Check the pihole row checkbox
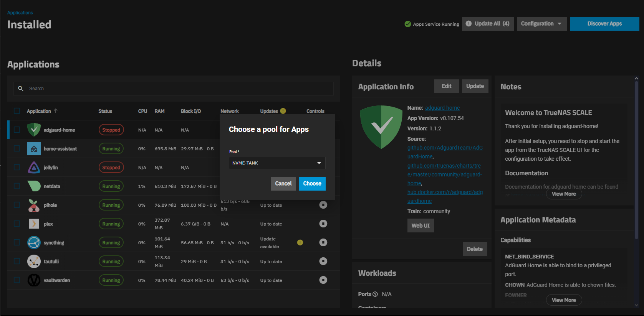644x316 pixels. [x=17, y=205]
